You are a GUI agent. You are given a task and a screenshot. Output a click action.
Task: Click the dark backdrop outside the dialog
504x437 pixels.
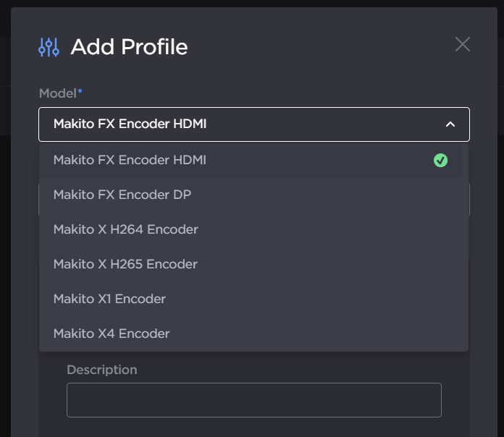coord(5,217)
